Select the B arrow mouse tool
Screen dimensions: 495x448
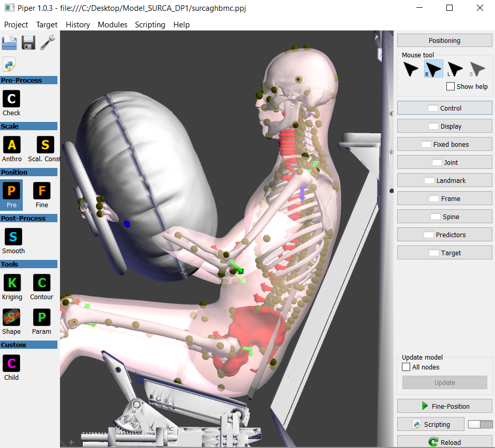(433, 69)
